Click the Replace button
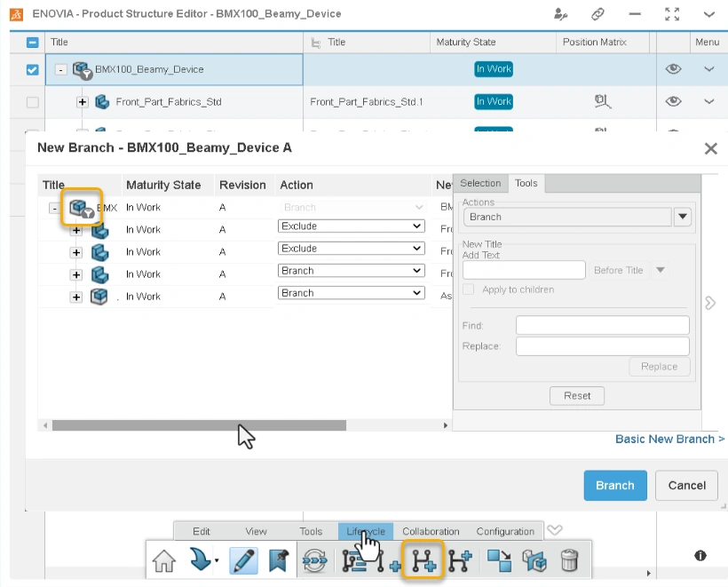Image resolution: width=728 pixels, height=587 pixels. pyautogui.click(x=660, y=367)
